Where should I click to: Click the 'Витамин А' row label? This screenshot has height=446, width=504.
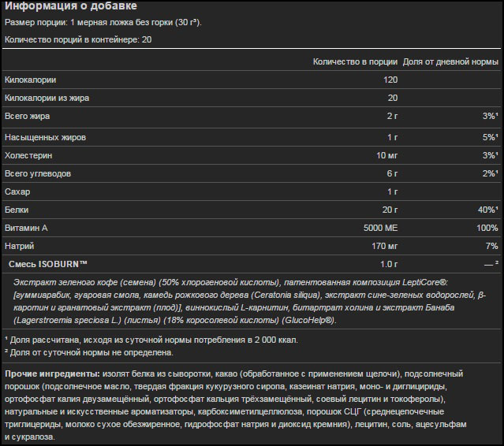[26, 228]
